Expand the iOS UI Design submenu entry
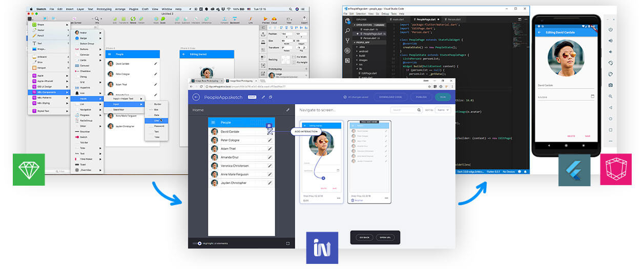The height and width of the screenshot is (269, 644). pyautogui.click(x=49, y=86)
